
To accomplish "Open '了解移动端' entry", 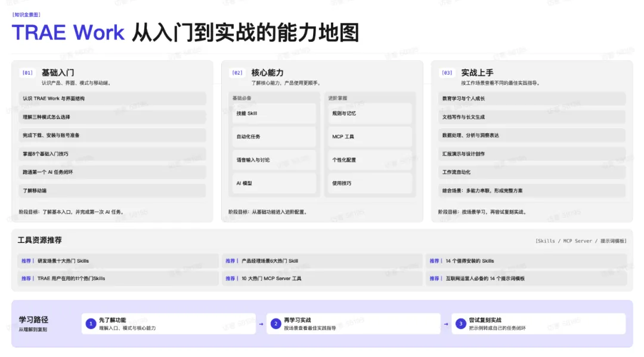I will point(112,191).
